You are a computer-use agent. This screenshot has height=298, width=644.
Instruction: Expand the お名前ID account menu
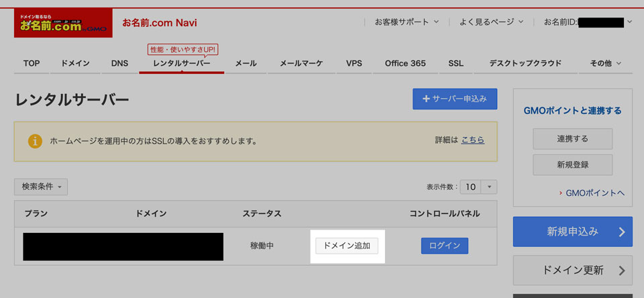[588, 22]
